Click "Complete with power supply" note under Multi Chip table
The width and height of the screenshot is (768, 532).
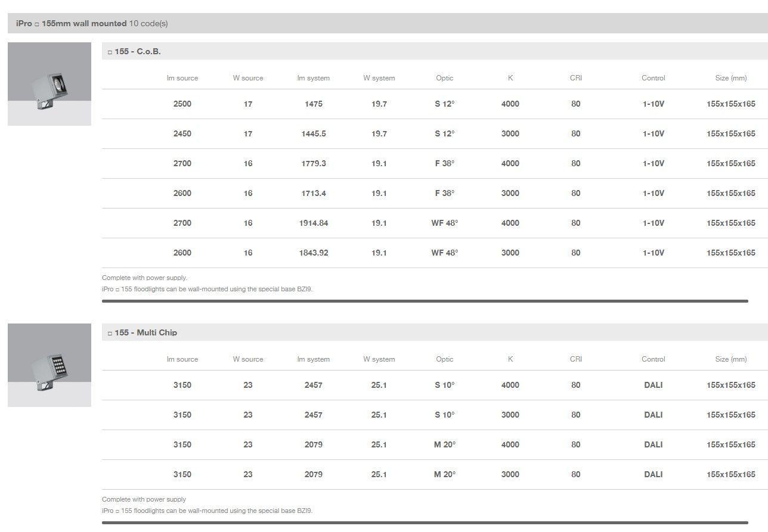pyautogui.click(x=144, y=499)
